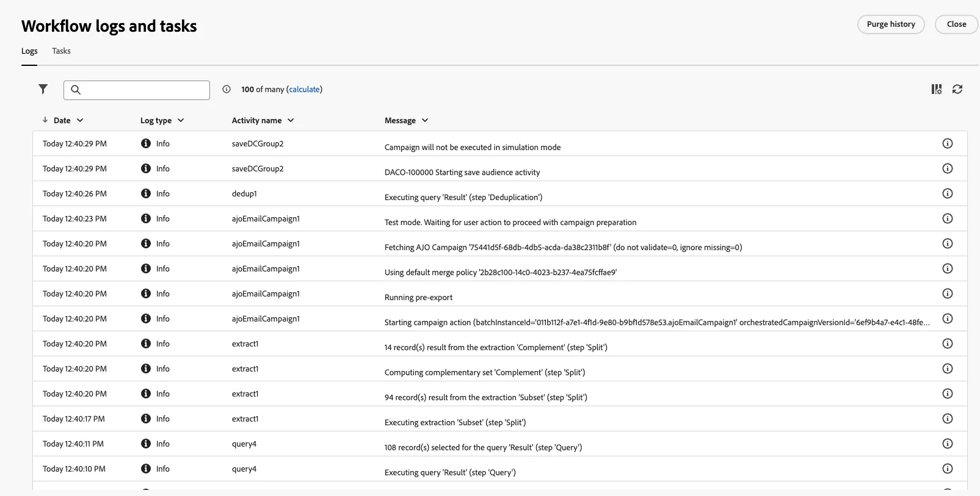Image resolution: width=980 pixels, height=496 pixels.
Task: Click the 'Today 12:40:26 PM' date cell
Action: (x=74, y=193)
